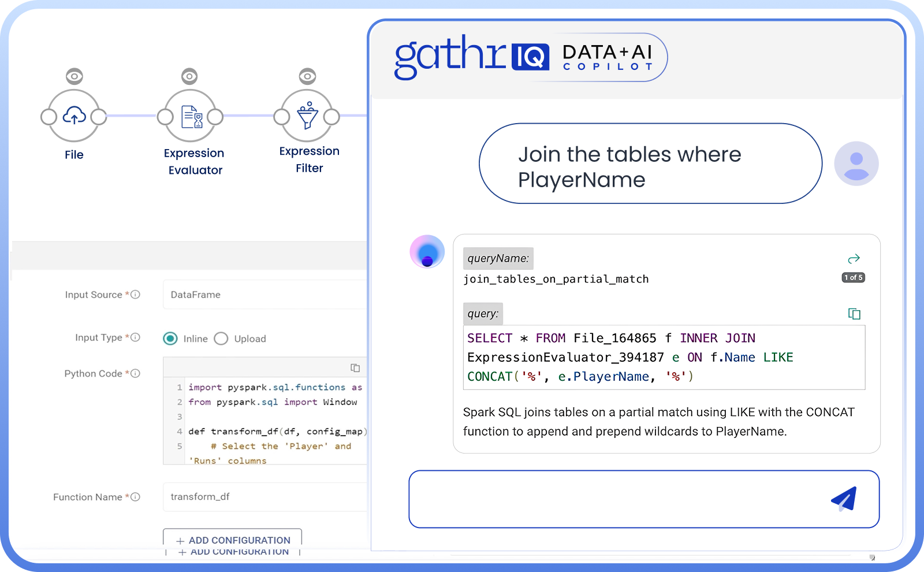
Task: Toggle preview eye above Expression Evaluator
Action: point(189,76)
